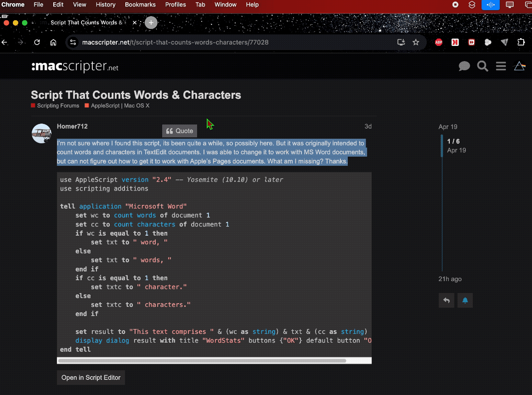Click the paper-plane extension icon
Viewport: 532px width, 395px height.
click(504, 42)
